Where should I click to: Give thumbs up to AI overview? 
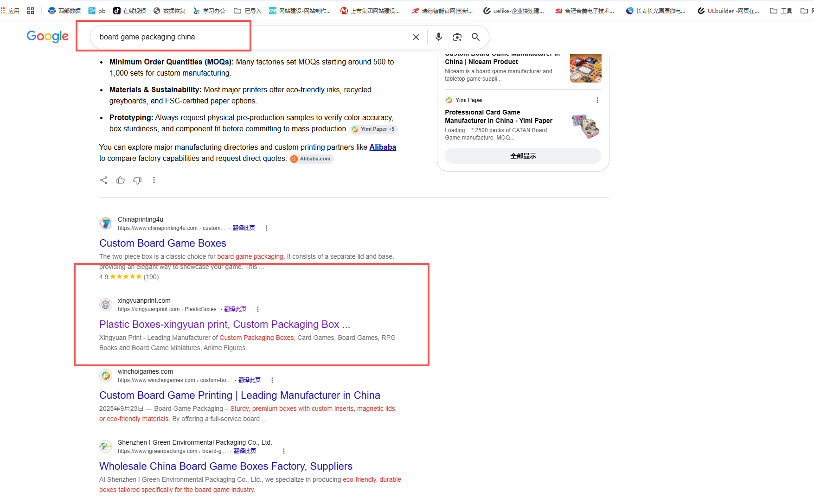[121, 180]
